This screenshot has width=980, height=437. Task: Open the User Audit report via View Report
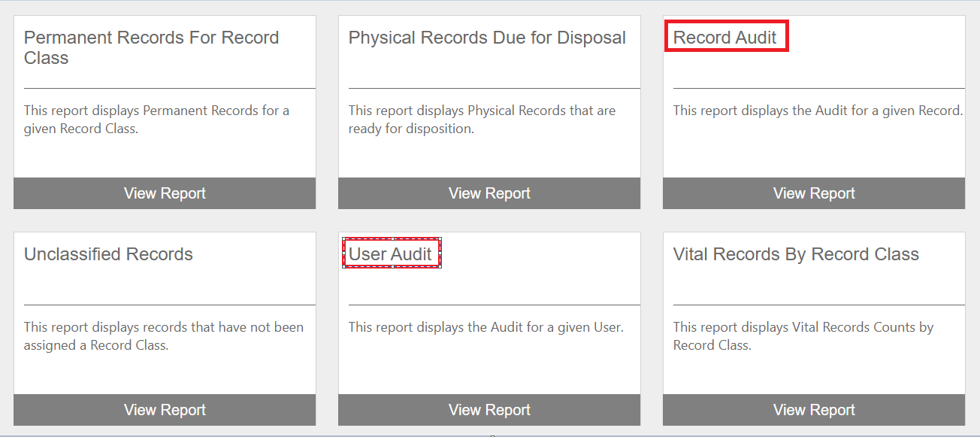click(489, 410)
